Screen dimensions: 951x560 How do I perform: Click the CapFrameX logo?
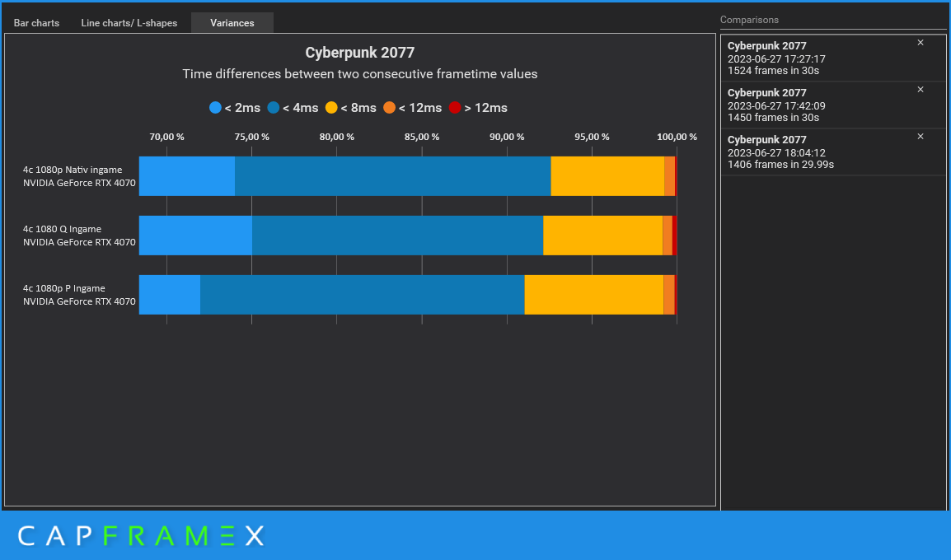pos(141,536)
